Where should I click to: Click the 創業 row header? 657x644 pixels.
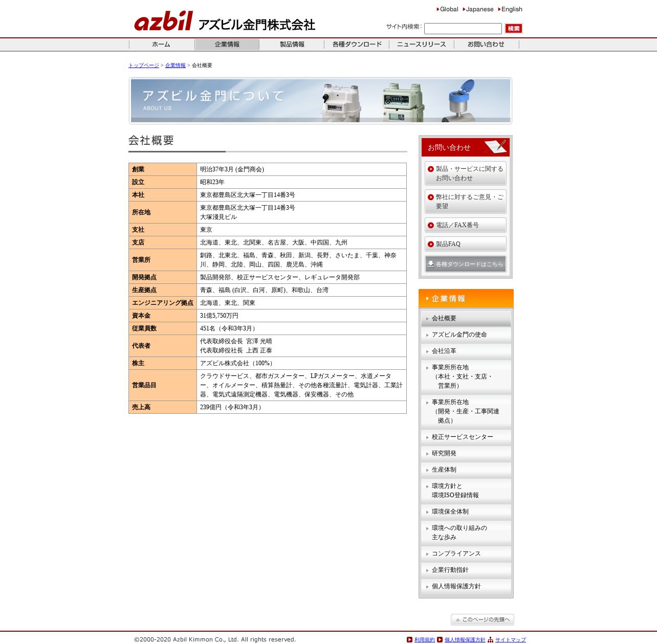pyautogui.click(x=163, y=169)
